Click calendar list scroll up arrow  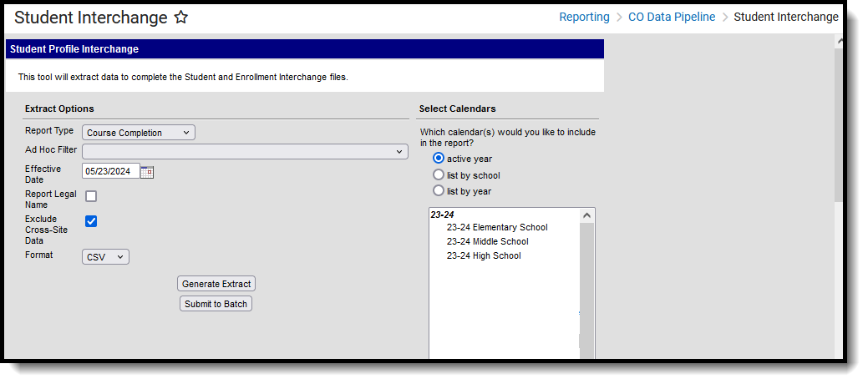coord(587,216)
